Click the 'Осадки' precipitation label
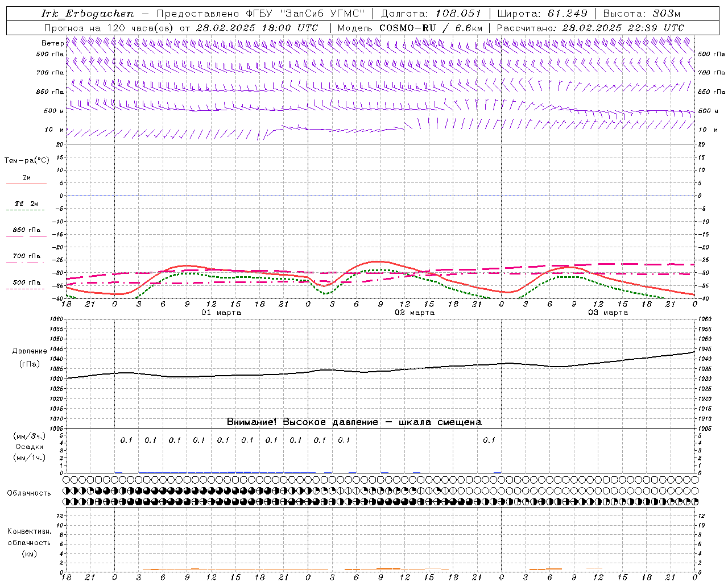Screen dimensions: 728x582 click(30, 447)
